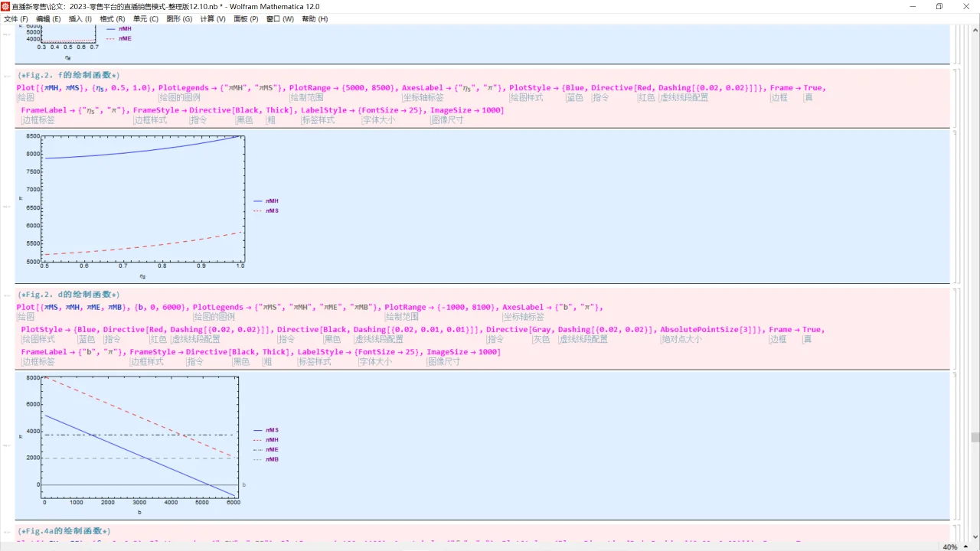Open the 计算 (V) menu
The height and width of the screenshot is (551, 980).
(213, 19)
